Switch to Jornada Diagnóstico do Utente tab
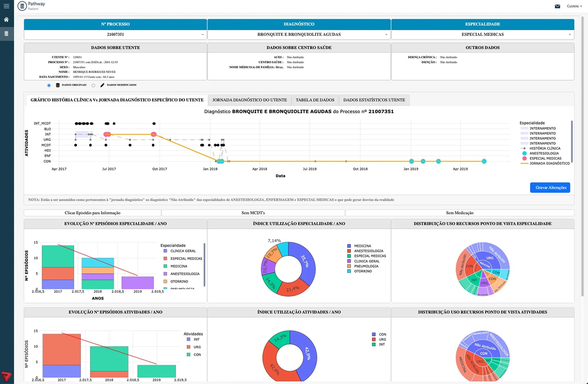588x384 pixels. (249, 100)
